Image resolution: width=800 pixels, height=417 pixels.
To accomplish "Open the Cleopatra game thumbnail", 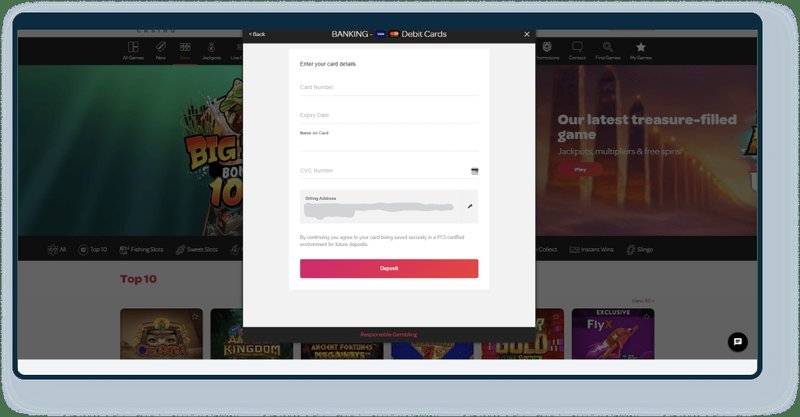I will tap(161, 334).
